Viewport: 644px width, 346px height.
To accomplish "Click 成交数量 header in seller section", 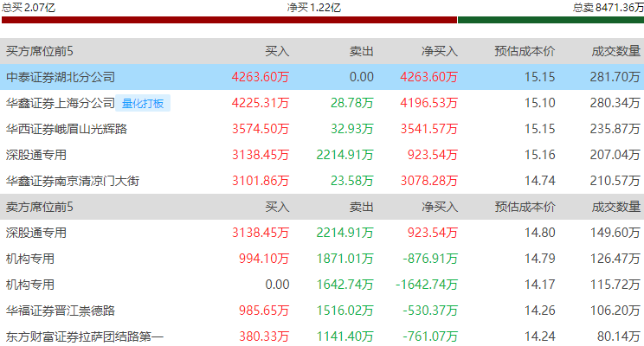I will pyautogui.click(x=616, y=207).
